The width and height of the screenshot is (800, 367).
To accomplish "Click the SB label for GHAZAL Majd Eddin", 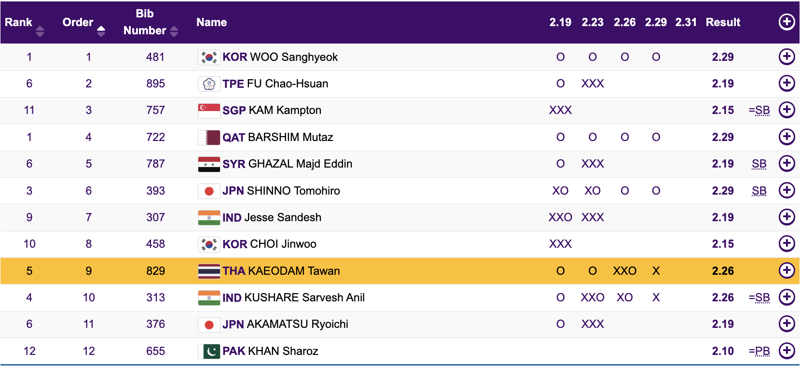I will click(759, 164).
